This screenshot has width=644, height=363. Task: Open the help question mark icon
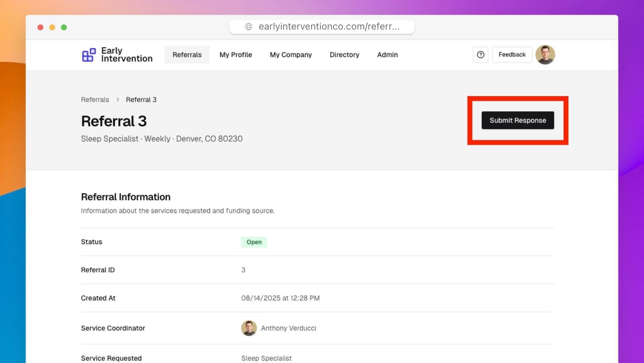pyautogui.click(x=480, y=55)
